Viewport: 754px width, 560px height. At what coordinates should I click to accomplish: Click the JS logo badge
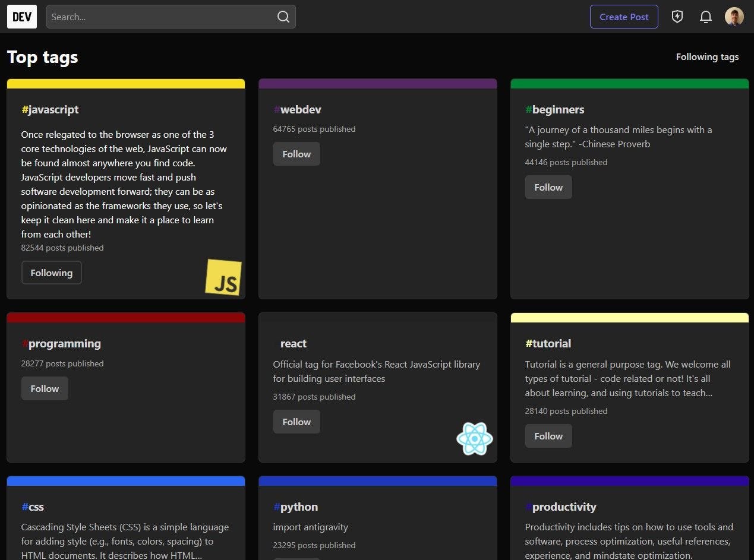(x=223, y=277)
